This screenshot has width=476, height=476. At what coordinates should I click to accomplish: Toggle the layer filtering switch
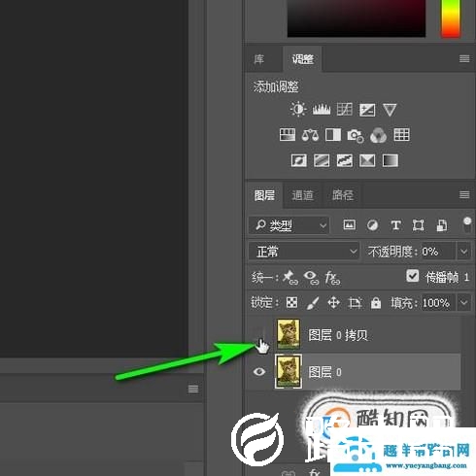click(x=467, y=224)
